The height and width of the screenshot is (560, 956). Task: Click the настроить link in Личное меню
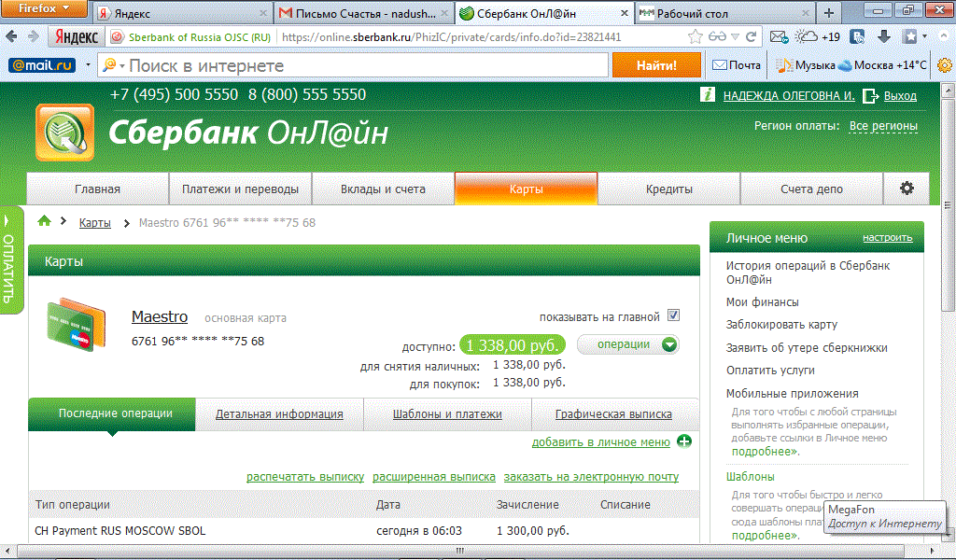(x=887, y=238)
